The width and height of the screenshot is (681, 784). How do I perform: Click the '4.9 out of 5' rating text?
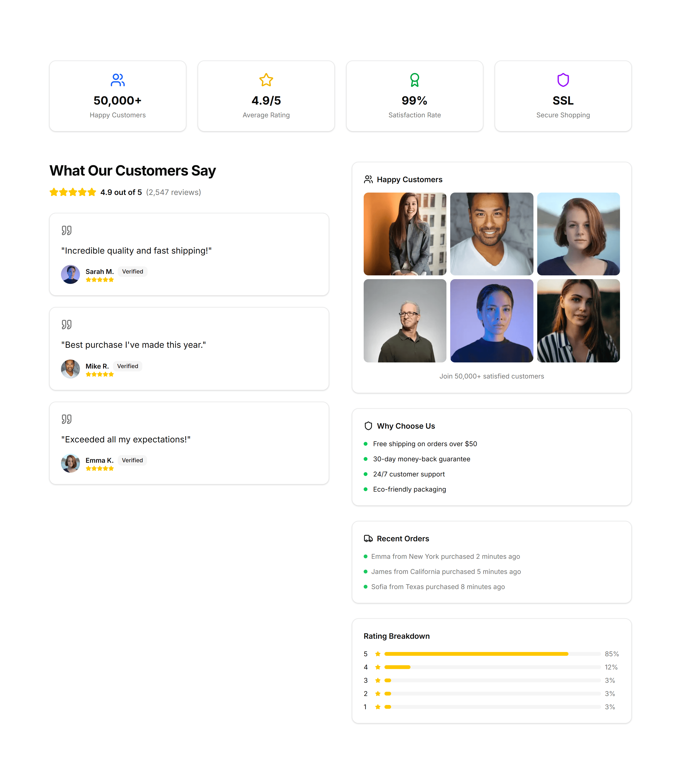click(121, 192)
